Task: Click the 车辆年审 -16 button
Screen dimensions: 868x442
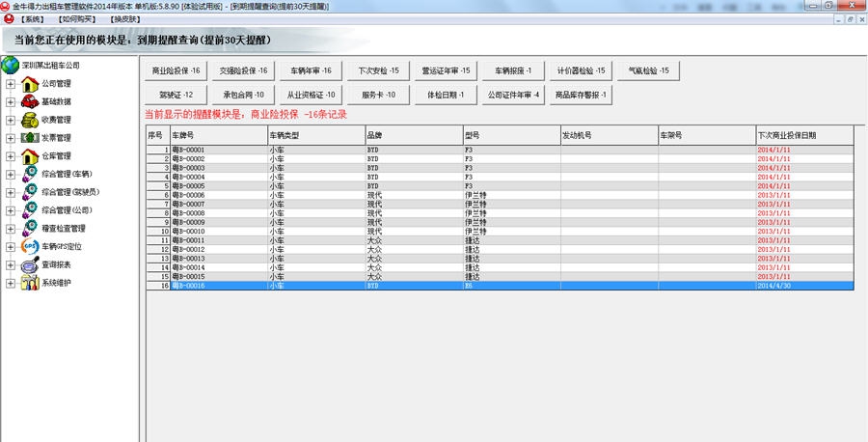Action: click(312, 70)
